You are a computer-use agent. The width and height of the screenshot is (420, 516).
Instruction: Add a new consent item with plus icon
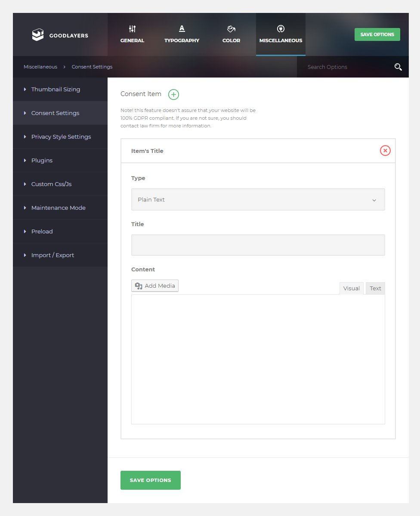click(174, 94)
